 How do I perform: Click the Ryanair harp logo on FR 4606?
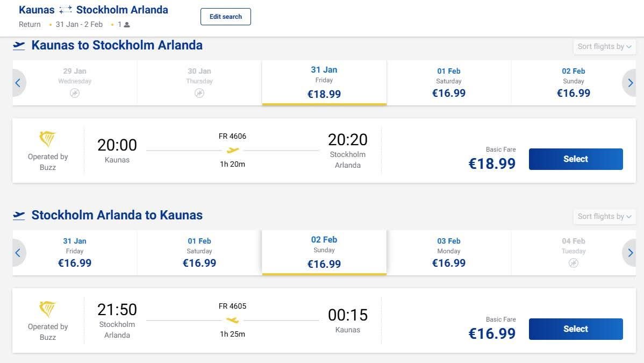[x=48, y=139]
